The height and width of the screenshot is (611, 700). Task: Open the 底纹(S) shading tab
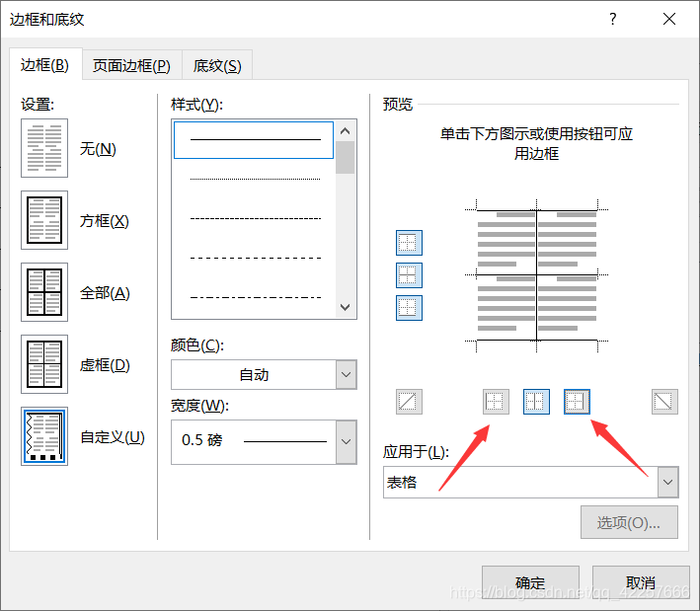pos(217,66)
